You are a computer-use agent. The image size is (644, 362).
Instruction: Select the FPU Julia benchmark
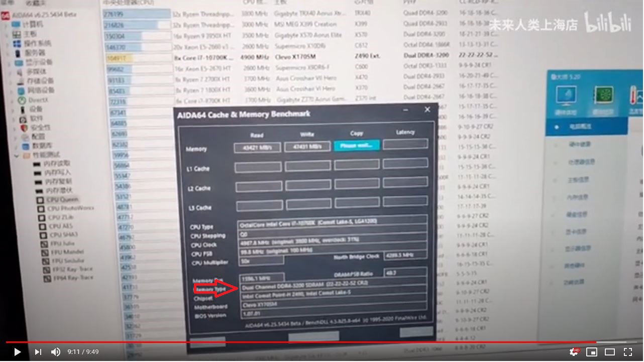pyautogui.click(x=58, y=244)
